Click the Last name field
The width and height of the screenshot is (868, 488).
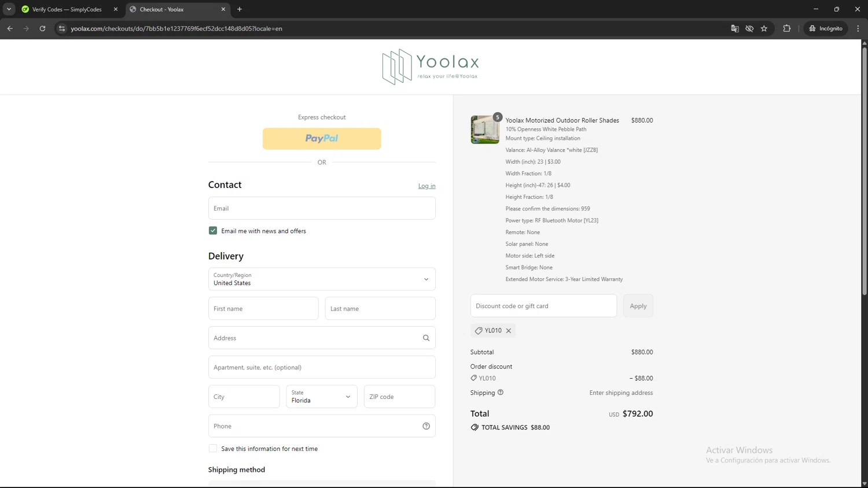pos(380,309)
